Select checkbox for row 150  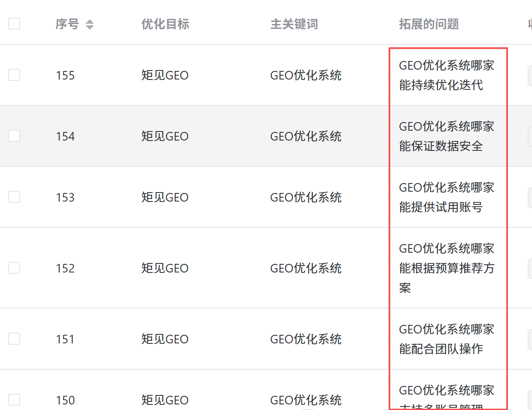(x=14, y=400)
